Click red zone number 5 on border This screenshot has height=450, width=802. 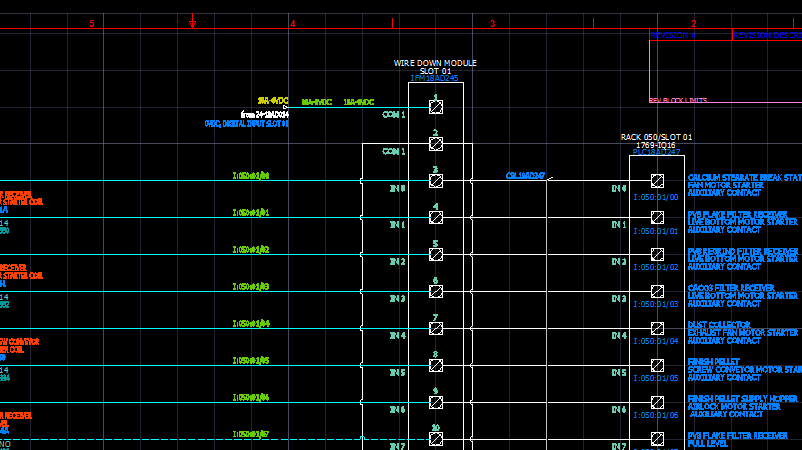pos(92,24)
